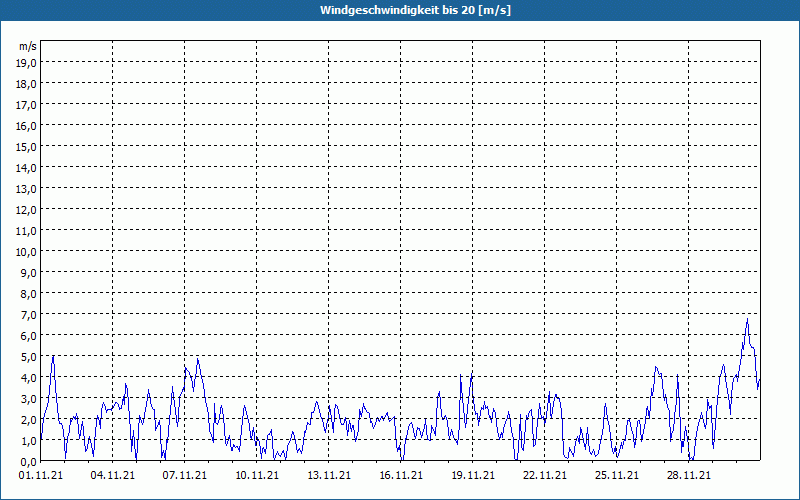Click the 25.11.21 date label
Image resolution: width=800 pixels, height=500 pixels.
click(x=616, y=476)
